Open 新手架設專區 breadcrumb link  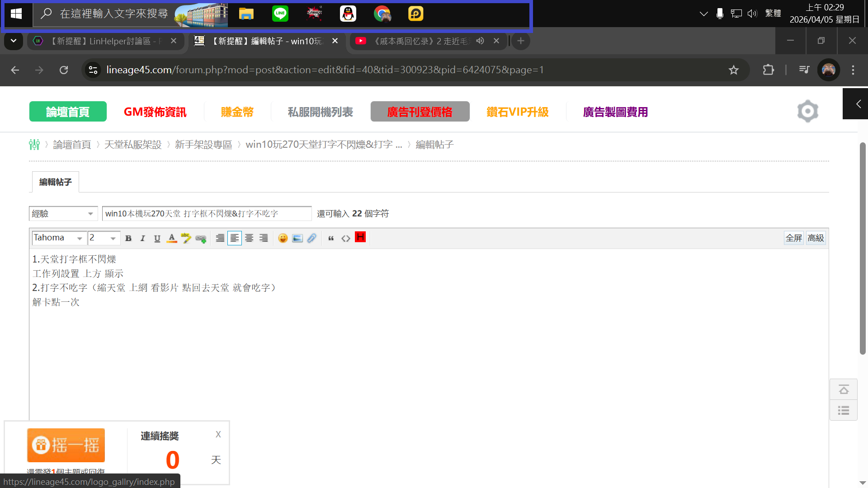pyautogui.click(x=203, y=145)
